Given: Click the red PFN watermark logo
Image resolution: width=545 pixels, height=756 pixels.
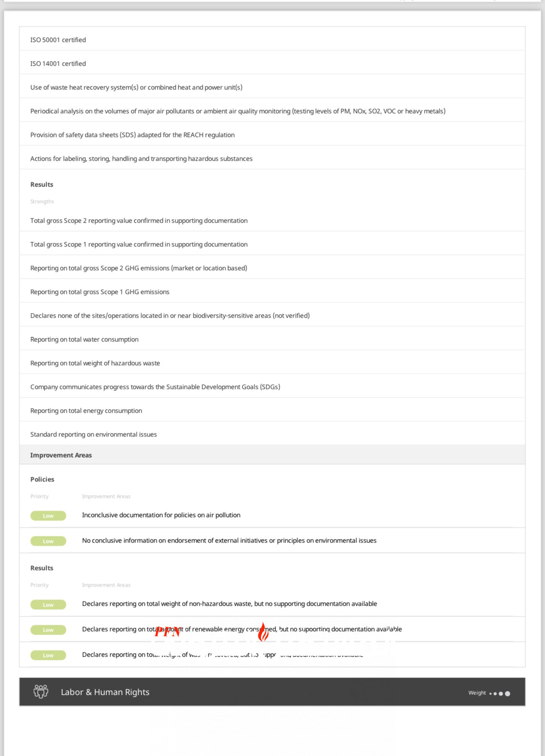Looking at the screenshot, I should click(168, 632).
